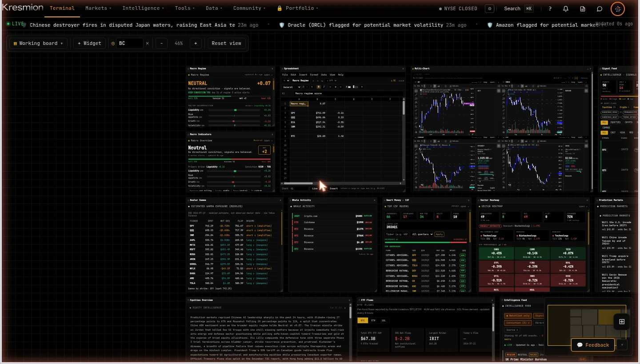Select the MED severity filter in Signal Feed
The image size is (640, 364).
tap(631, 132)
